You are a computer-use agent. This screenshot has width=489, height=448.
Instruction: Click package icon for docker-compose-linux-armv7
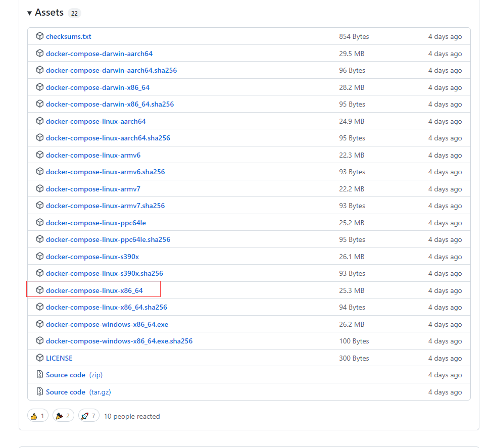[x=39, y=188]
